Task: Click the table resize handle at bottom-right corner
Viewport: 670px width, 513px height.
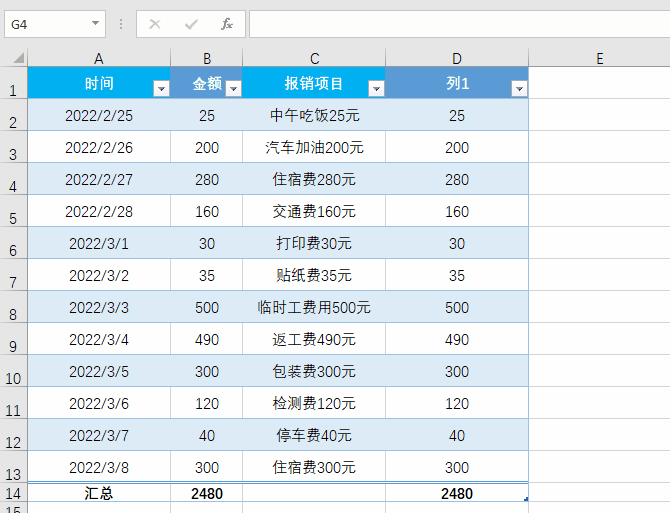Action: (x=526, y=498)
